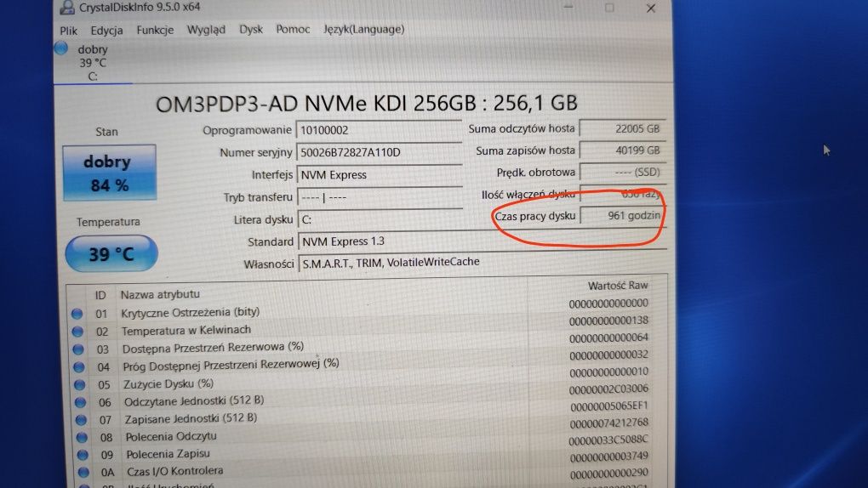Click the Ilość włączeń dysku value field
Screen dimensions: 868x488
pyautogui.click(x=622, y=194)
